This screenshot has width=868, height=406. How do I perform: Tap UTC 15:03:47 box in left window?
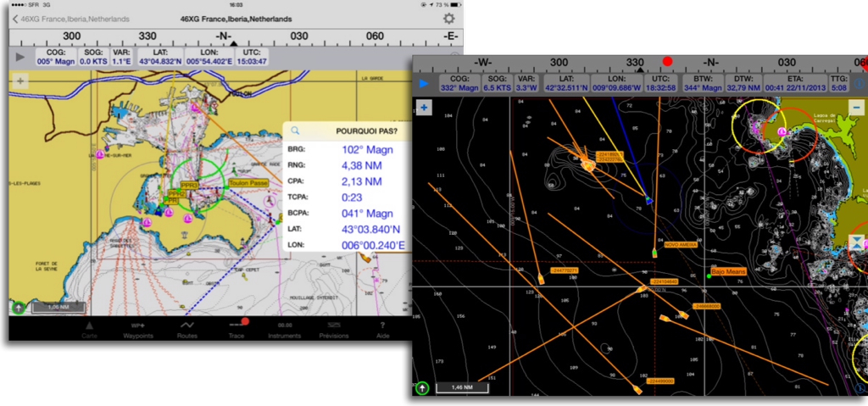point(252,57)
